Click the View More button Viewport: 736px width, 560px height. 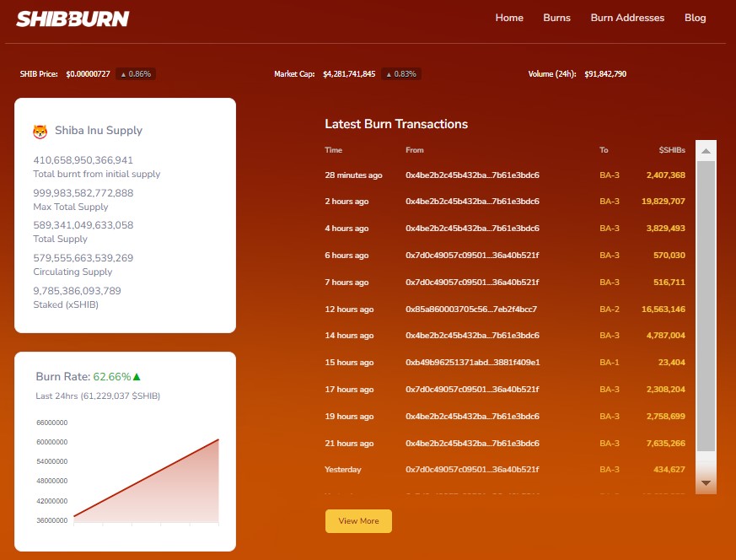pyautogui.click(x=358, y=521)
